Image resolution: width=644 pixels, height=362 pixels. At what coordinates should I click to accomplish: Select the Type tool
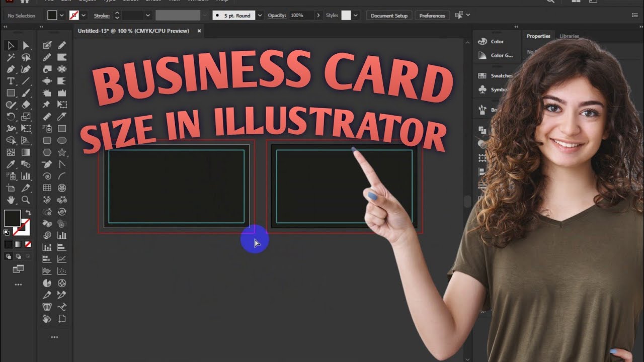(11, 81)
